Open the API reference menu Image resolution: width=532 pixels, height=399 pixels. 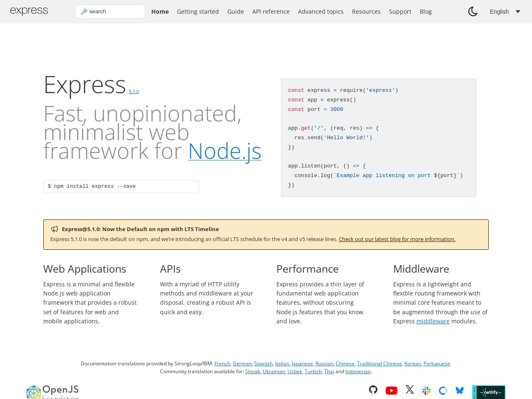click(271, 12)
